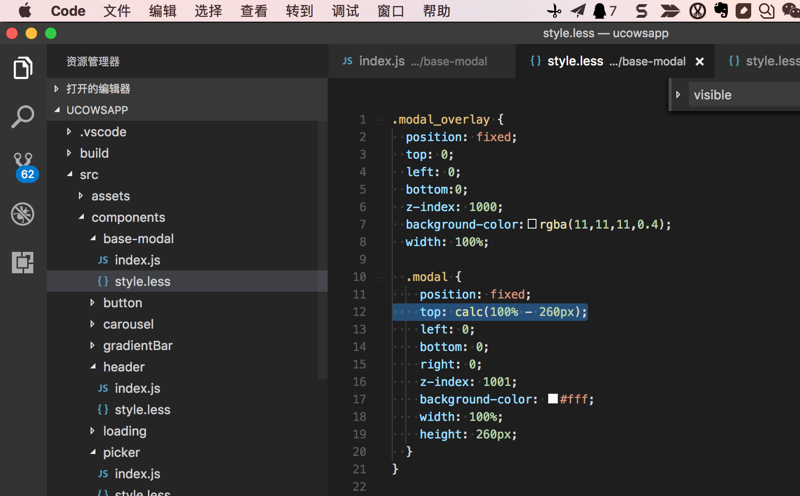Screen dimensions: 800x496
Task: Click the braces icon of header style.less
Action: click(103, 409)
